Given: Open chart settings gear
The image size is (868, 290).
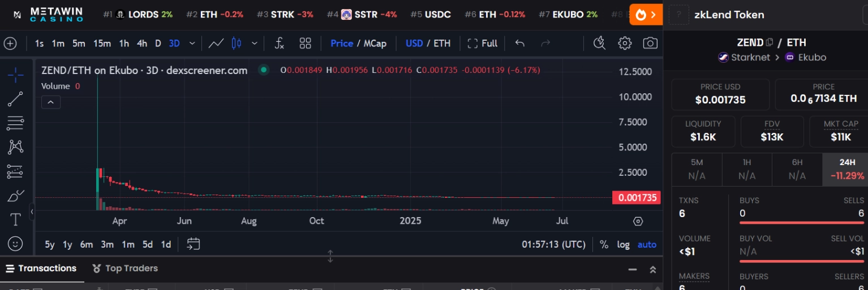Looking at the screenshot, I should 625,43.
